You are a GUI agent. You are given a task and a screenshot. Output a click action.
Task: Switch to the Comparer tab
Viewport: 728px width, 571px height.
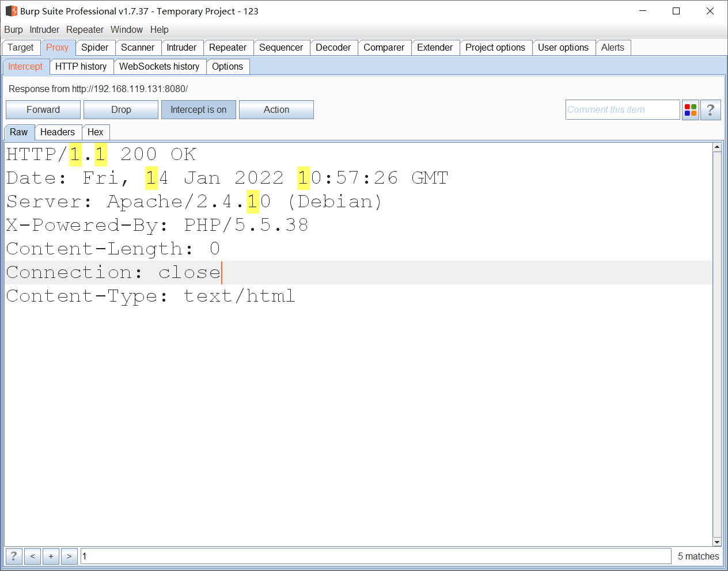click(384, 48)
